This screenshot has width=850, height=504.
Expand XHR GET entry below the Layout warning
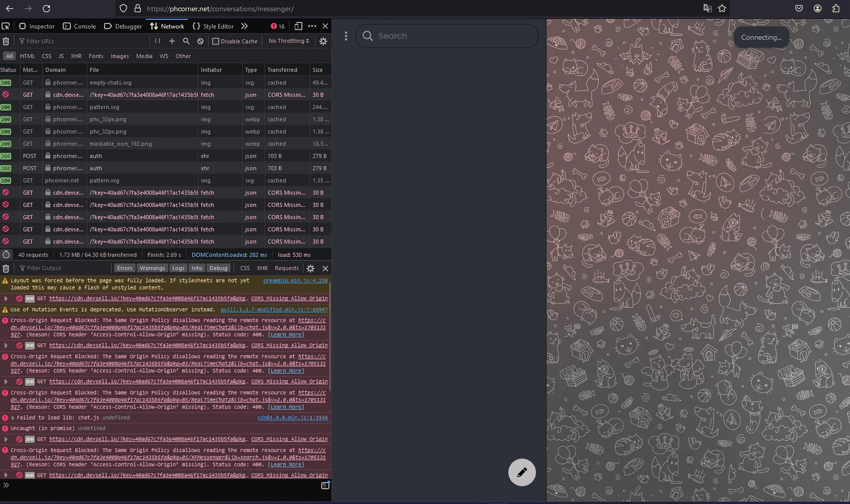point(6,299)
